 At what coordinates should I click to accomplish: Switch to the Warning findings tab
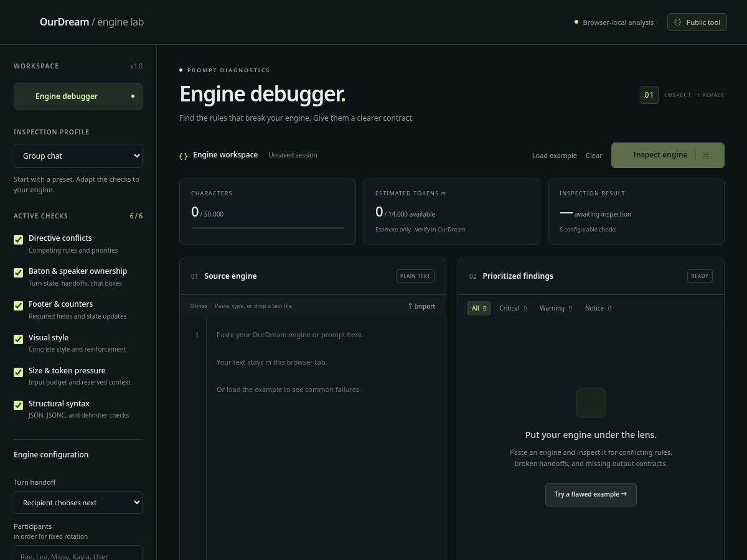coord(555,308)
